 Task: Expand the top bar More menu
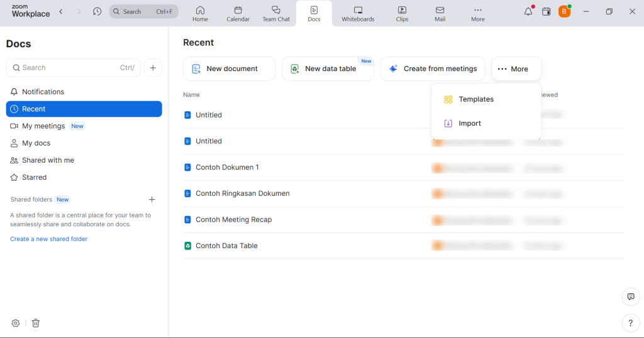coord(478,14)
